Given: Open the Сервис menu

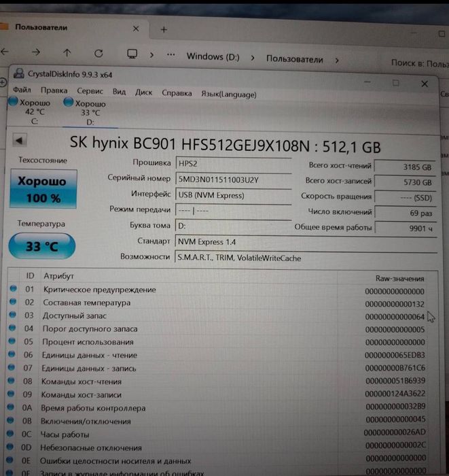Looking at the screenshot, I should point(90,91).
